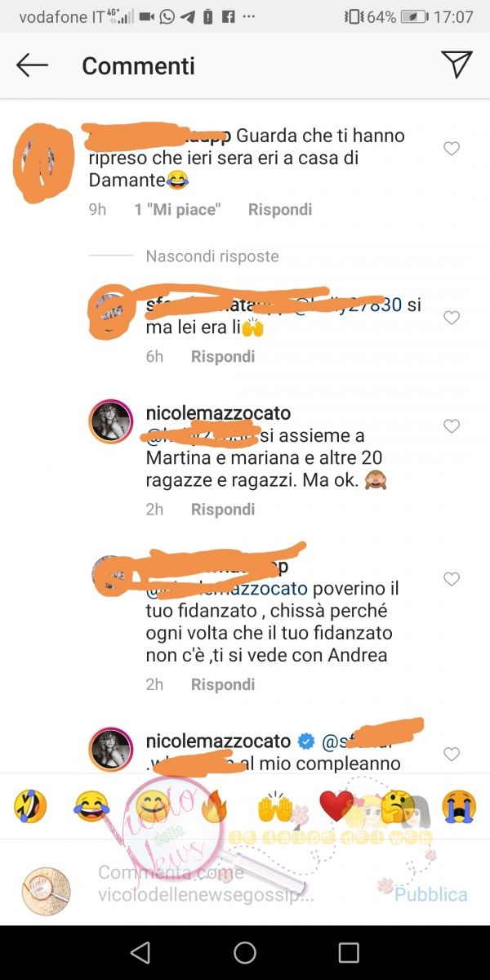
Task: Open nicolemazzocato username in first reply
Action: (x=218, y=414)
